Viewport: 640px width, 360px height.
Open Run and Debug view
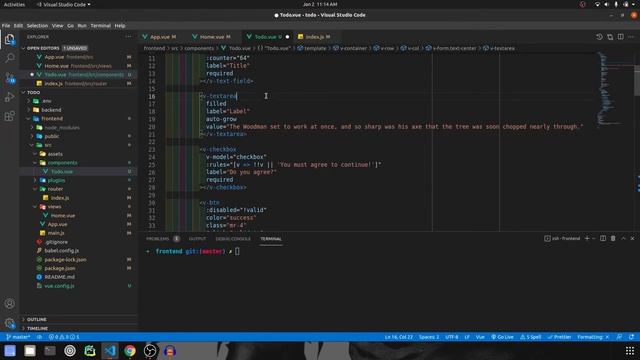9,97
